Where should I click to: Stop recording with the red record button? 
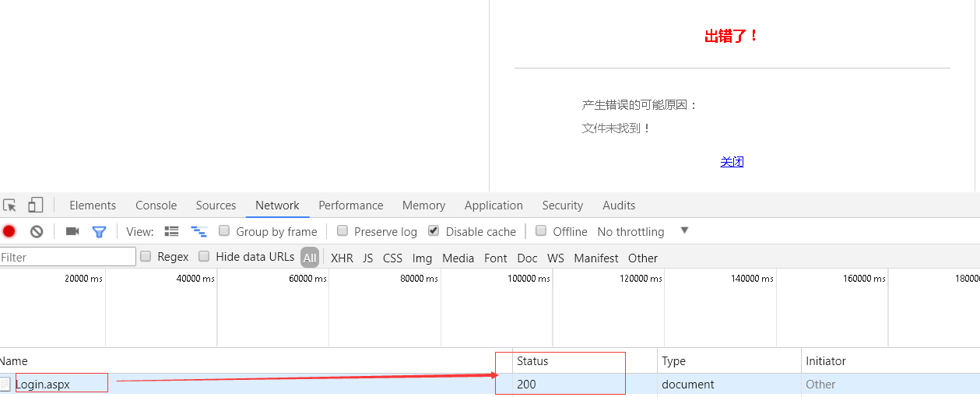9,231
